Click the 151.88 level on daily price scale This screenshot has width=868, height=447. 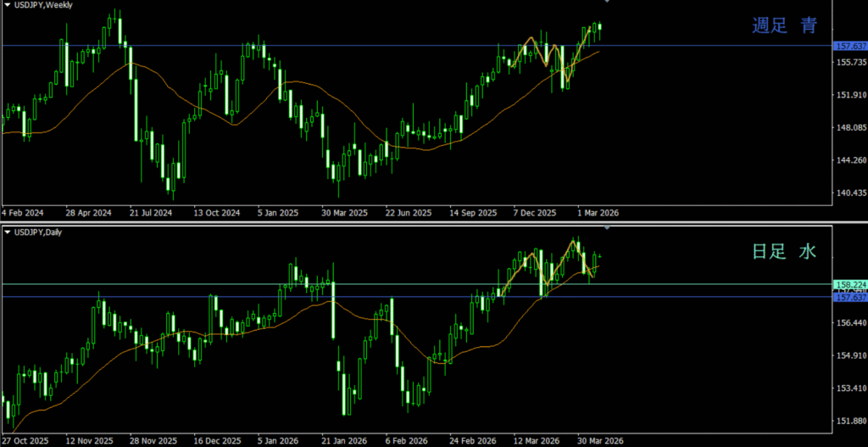coord(849,420)
